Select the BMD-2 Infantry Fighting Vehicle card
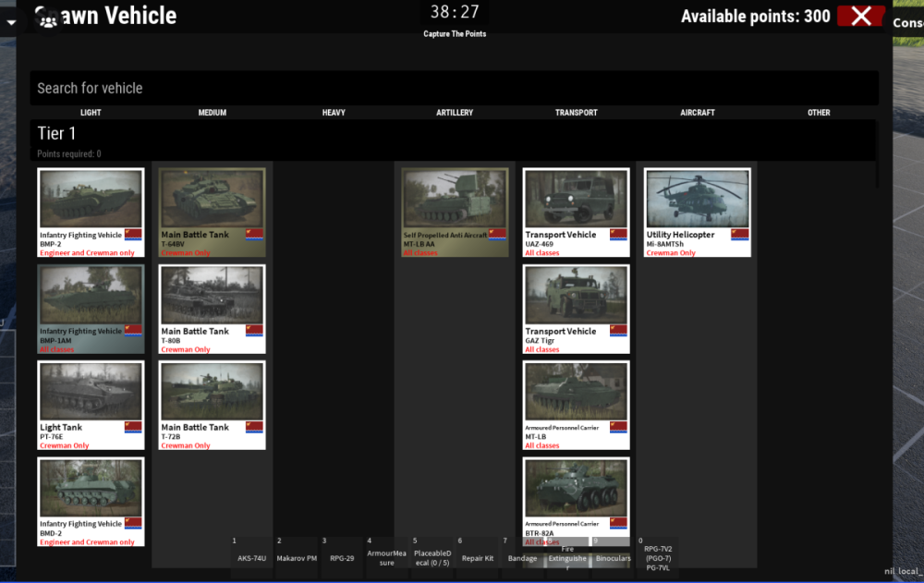Screen dimensions: 924x583 pyautogui.click(x=91, y=502)
